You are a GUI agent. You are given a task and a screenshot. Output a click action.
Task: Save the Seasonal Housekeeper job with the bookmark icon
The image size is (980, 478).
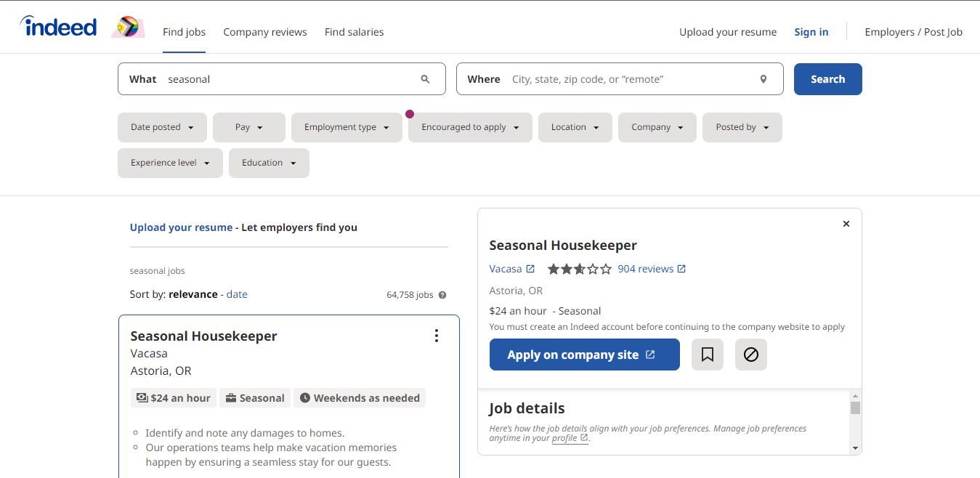tap(706, 355)
